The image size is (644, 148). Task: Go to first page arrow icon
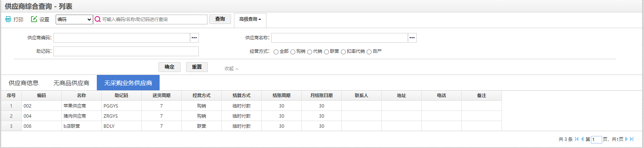(577, 139)
